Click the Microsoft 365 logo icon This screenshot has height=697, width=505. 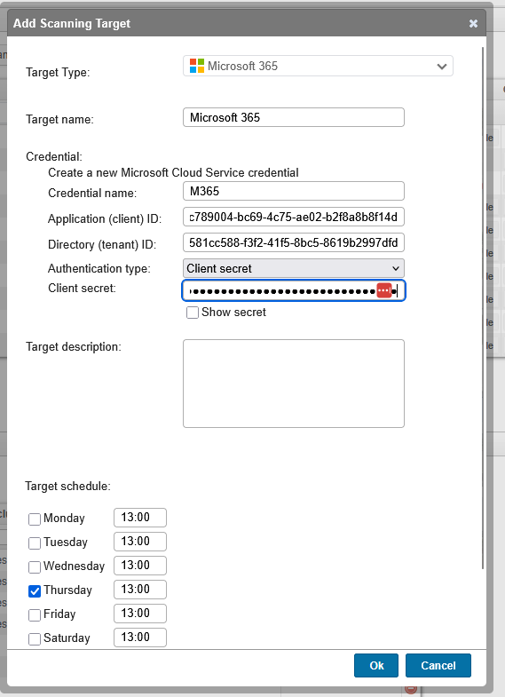point(196,66)
